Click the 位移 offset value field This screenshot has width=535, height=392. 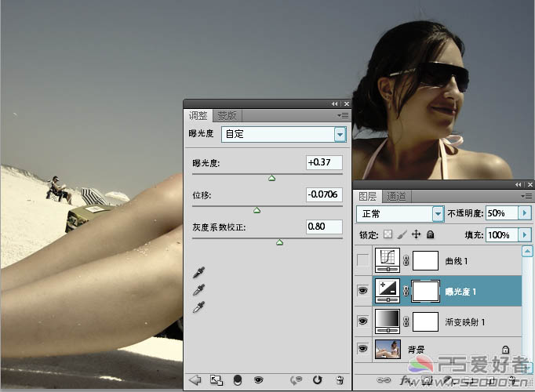coord(324,194)
